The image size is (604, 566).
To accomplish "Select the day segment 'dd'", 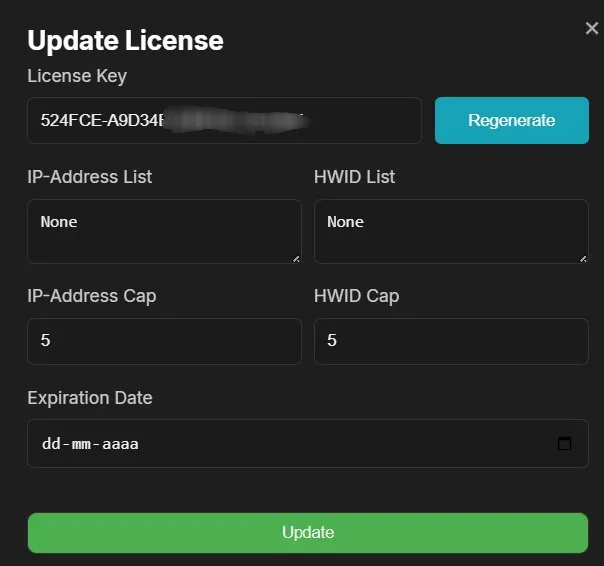I will (51, 444).
